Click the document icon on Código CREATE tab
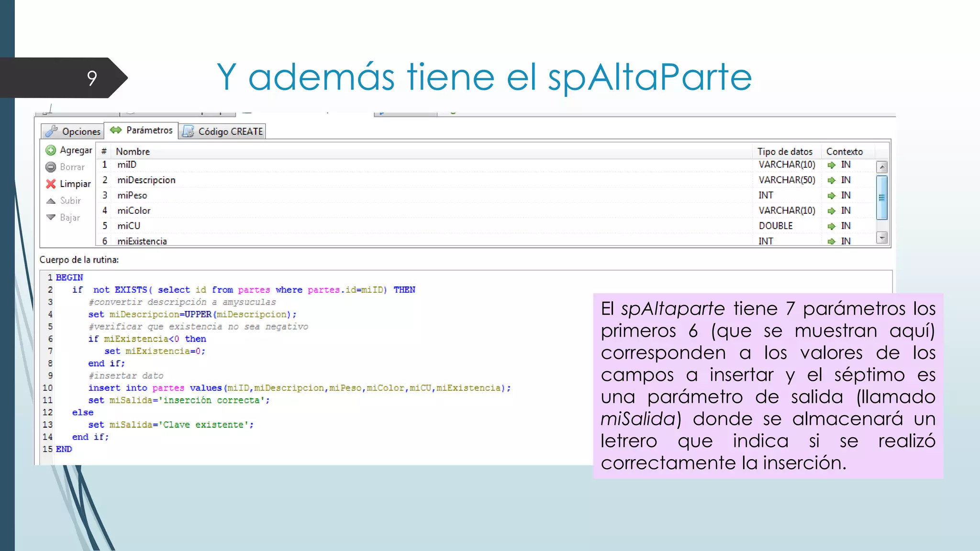980x551 pixels. [x=188, y=132]
